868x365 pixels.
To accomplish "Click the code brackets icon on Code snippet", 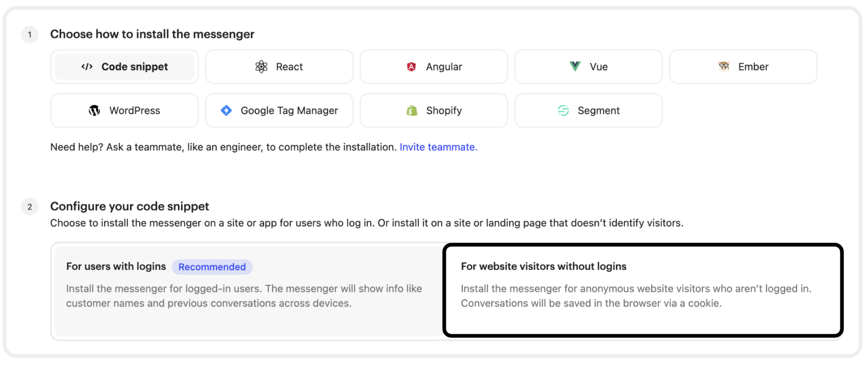I will (87, 67).
